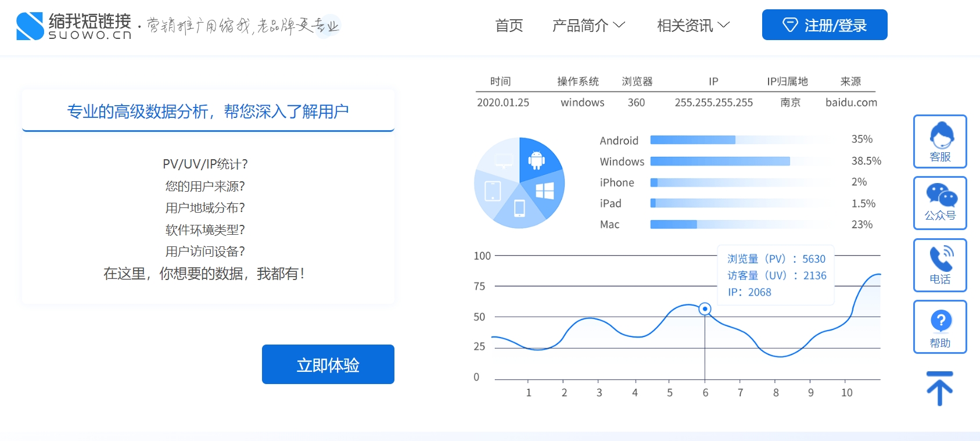This screenshot has height=441, width=980.
Task: Click the suowo.cn site logo
Action: pos(74,26)
